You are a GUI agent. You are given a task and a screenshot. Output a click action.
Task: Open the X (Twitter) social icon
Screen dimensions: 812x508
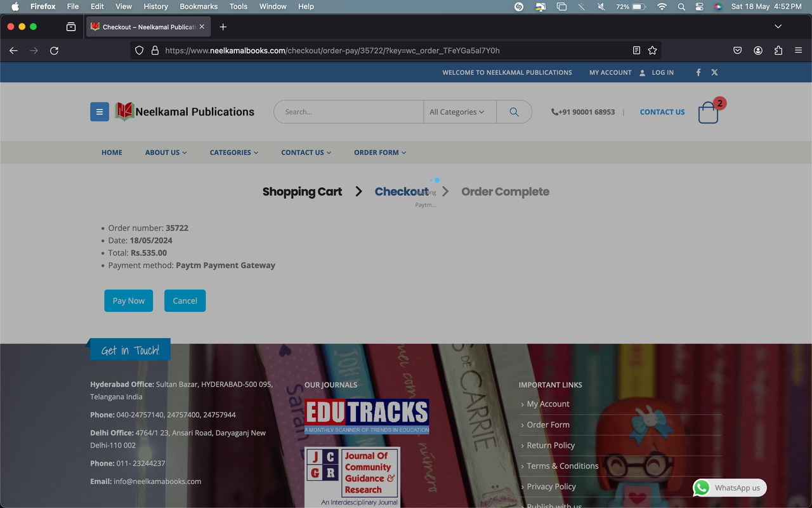[x=714, y=72]
